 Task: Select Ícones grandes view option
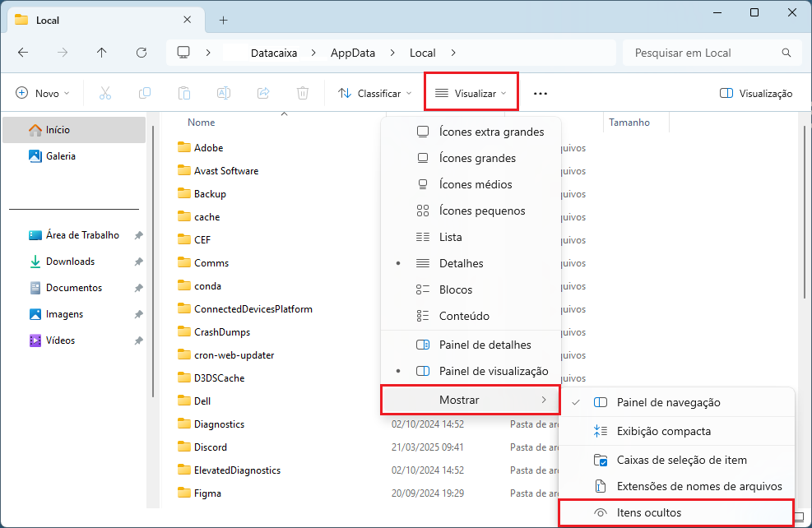477,158
